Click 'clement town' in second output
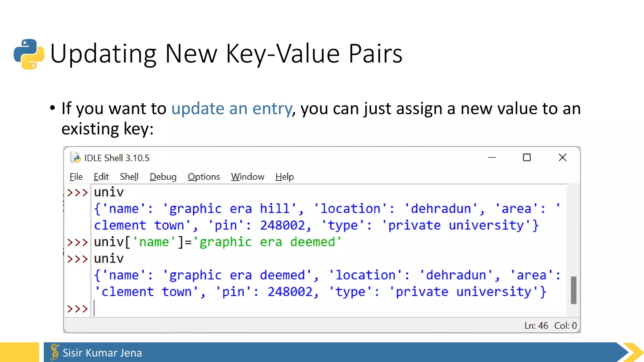This screenshot has height=362, width=644. click(x=147, y=292)
